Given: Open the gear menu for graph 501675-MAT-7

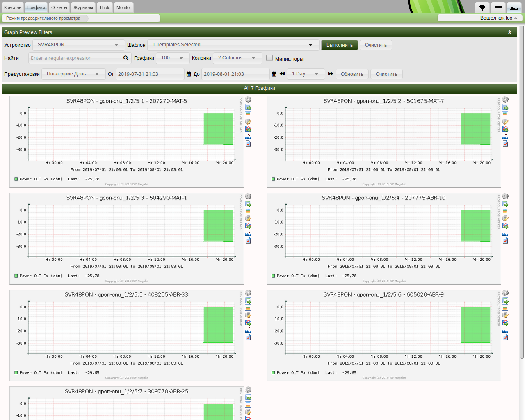Looking at the screenshot, I should click(x=505, y=99).
